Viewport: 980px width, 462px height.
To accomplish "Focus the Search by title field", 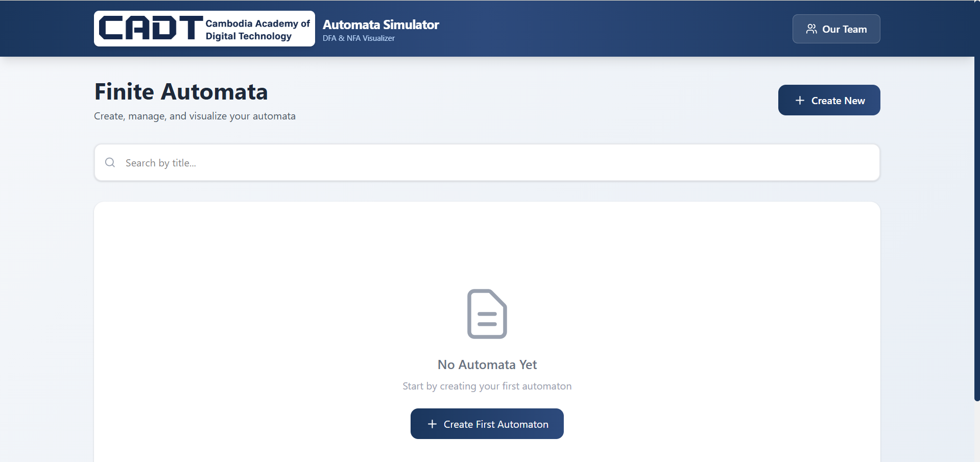I will click(x=487, y=162).
